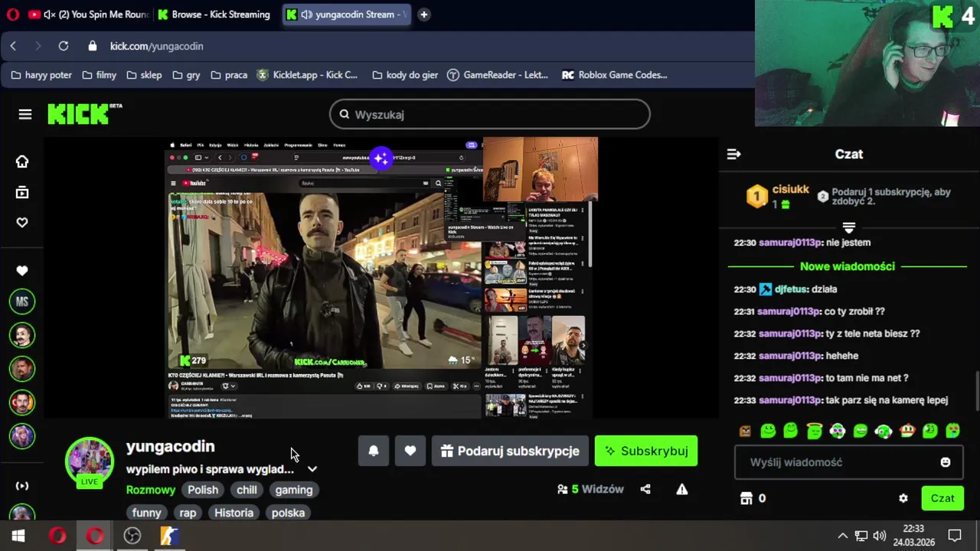Screen dimensions: 980x551
Task: Insert the mushroom-hat emote
Action: 907,431
